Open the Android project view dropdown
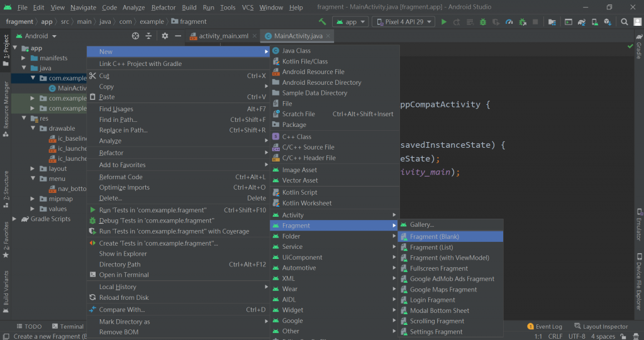The height and width of the screenshot is (340, 644). [x=36, y=36]
